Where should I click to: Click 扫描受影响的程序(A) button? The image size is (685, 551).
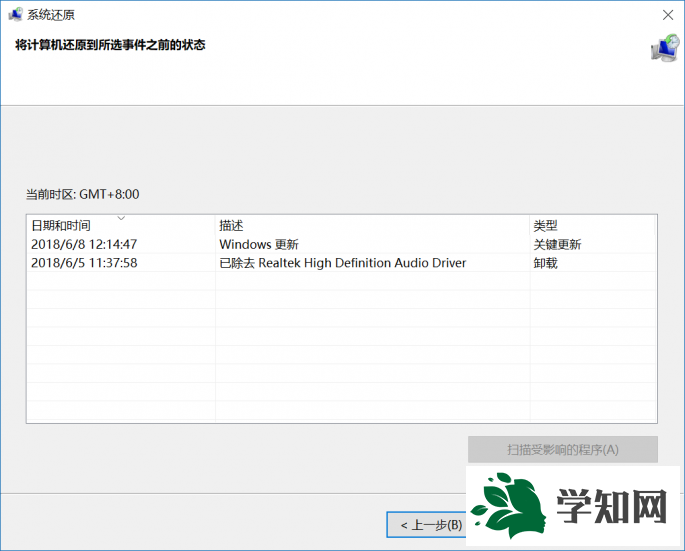563,449
